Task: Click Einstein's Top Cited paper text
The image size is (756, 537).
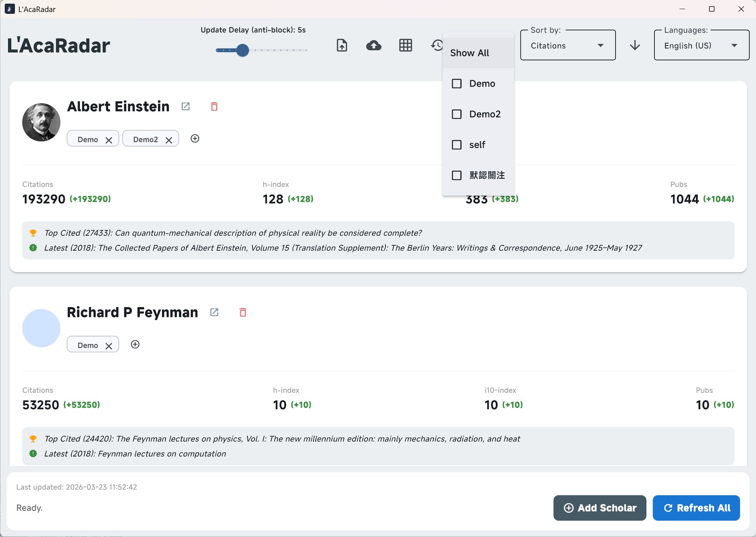Action: coord(233,233)
